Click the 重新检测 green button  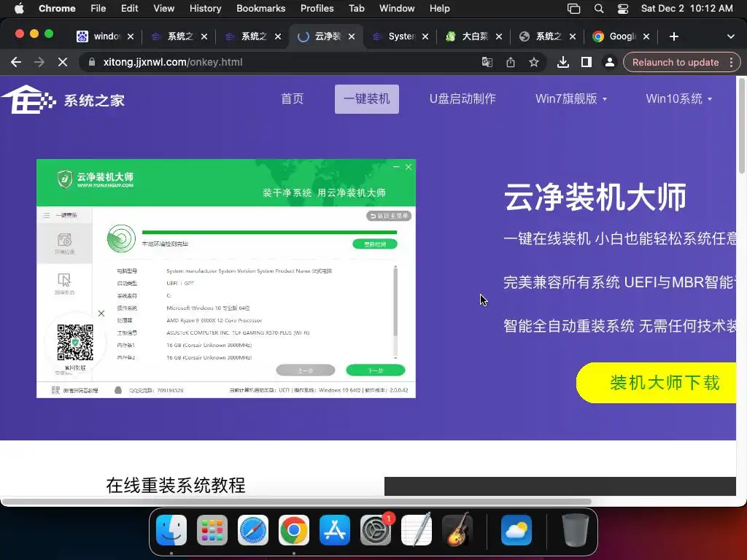pos(375,244)
